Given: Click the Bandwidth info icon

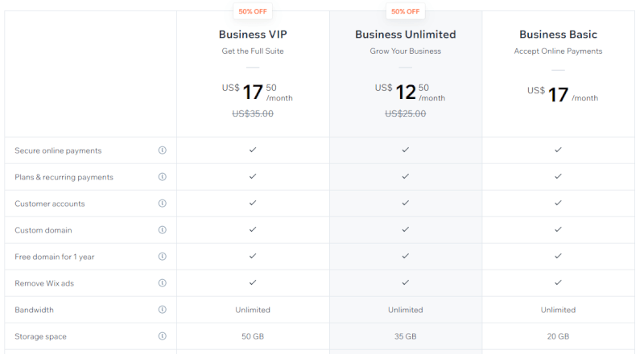Looking at the screenshot, I should click(163, 310).
